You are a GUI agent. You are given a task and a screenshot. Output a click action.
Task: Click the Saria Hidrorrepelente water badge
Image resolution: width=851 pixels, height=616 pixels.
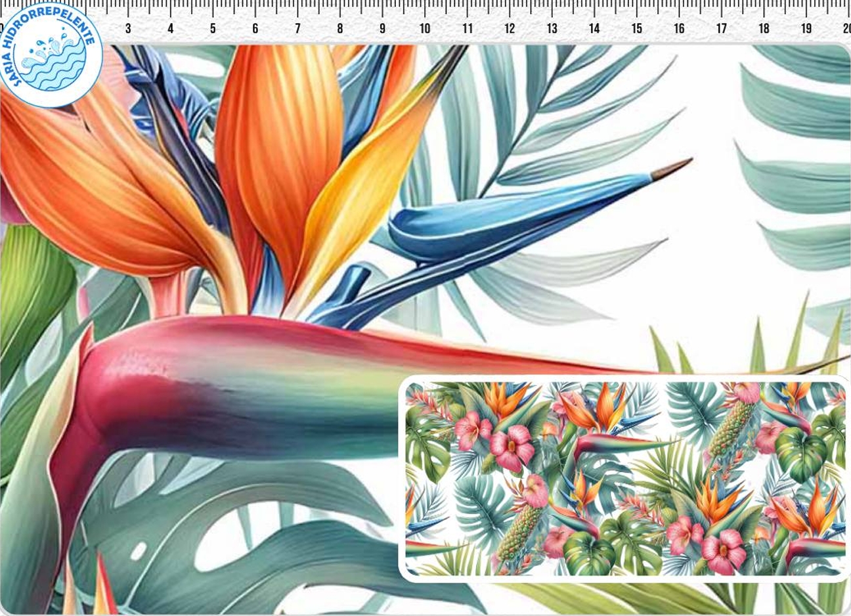50,53
